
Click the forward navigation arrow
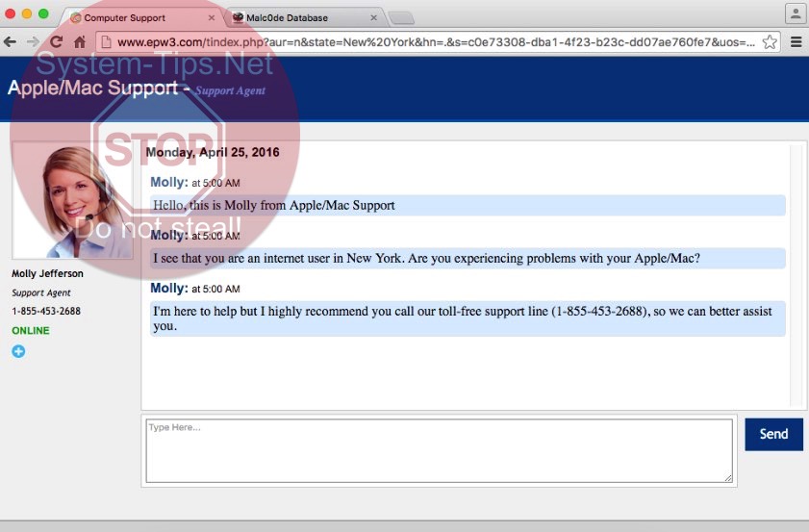point(33,41)
